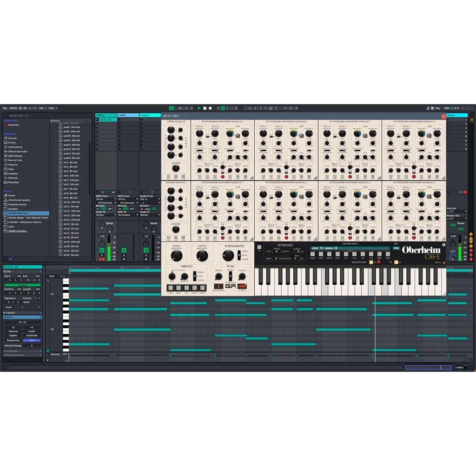Click Legato notes button
The width and height of the screenshot is (476, 476).
click(x=13, y=336)
